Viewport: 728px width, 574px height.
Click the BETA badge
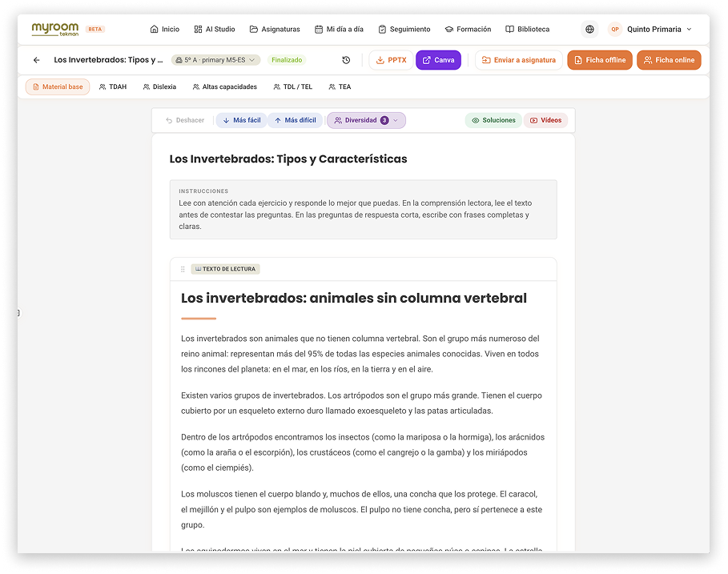pos(95,30)
